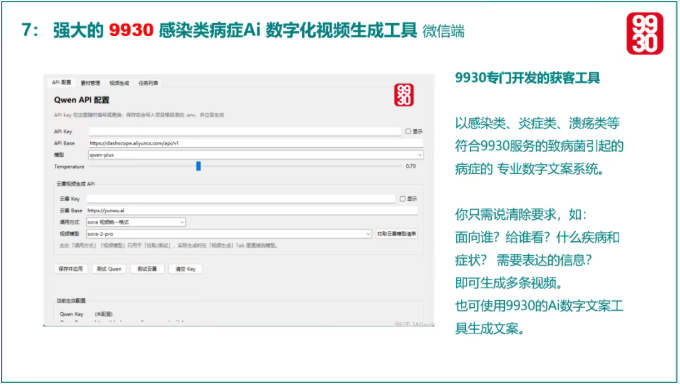Open the 视频生成 tab

119,83
